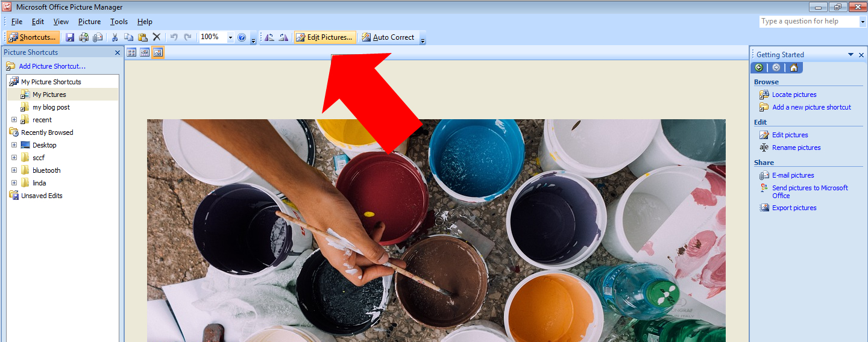This screenshot has height=342, width=868.
Task: Switch to Filmstrip view
Action: (x=145, y=52)
